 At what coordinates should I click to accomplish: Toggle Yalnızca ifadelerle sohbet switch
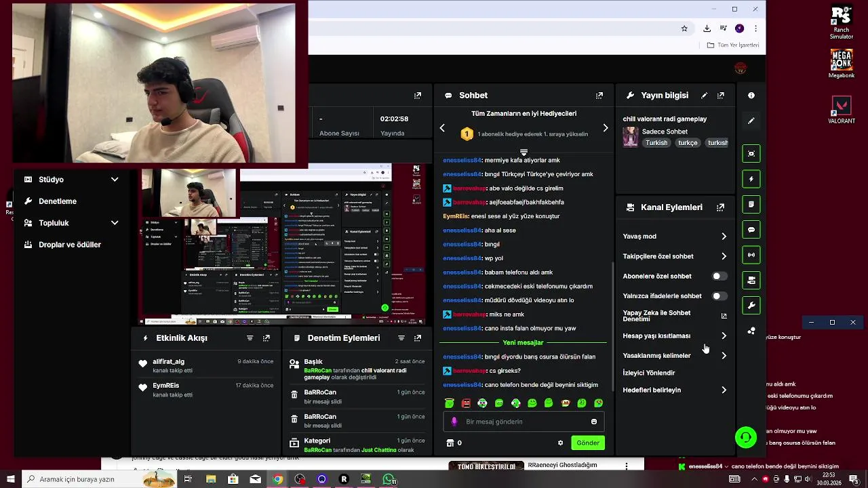pos(719,296)
